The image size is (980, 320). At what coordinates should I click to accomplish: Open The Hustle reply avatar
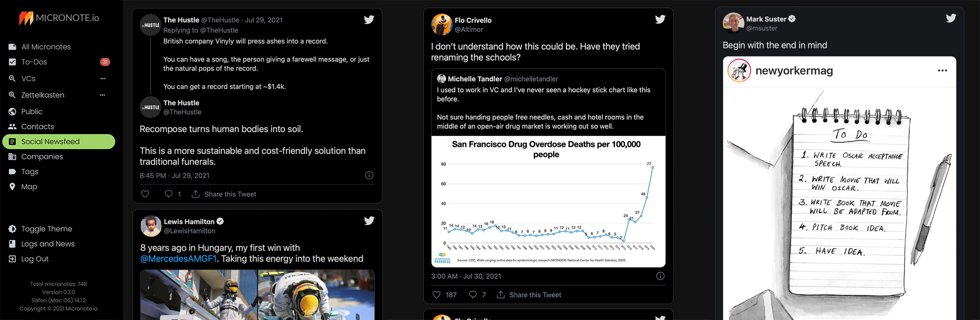coord(150,25)
